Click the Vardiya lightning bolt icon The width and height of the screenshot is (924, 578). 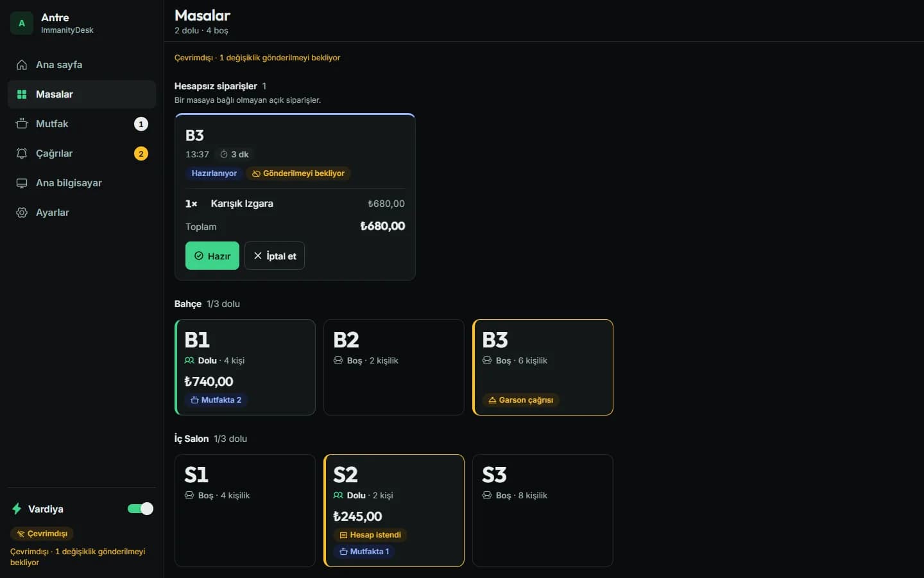pyautogui.click(x=17, y=509)
